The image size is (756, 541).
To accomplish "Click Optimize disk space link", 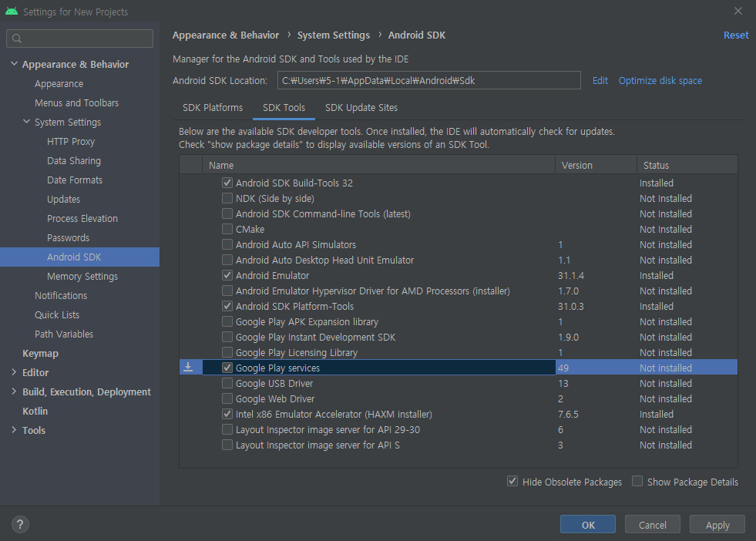I will click(660, 80).
